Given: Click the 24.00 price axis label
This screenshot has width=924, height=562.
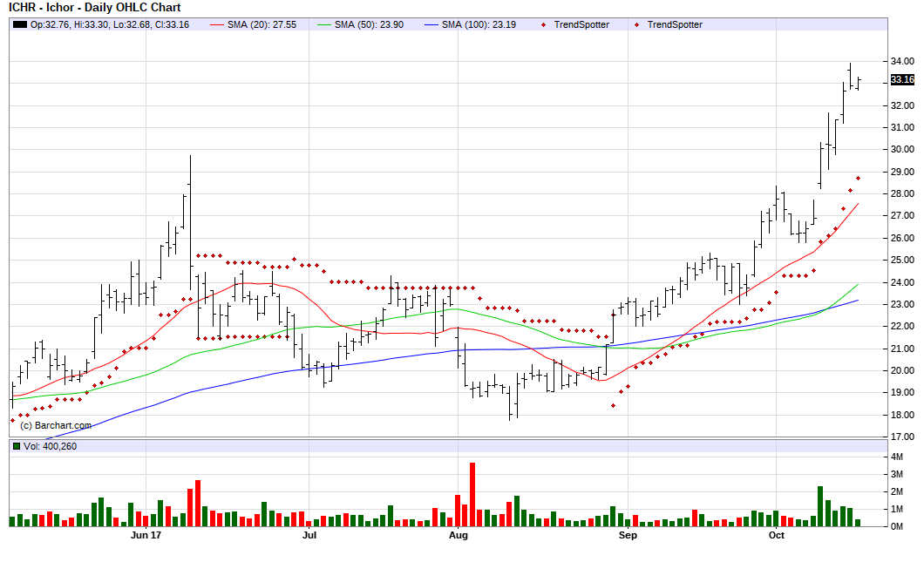Looking at the screenshot, I should 902,282.
